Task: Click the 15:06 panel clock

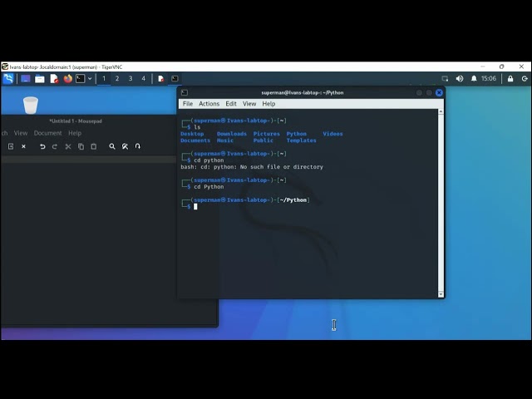Action: pyautogui.click(x=489, y=79)
